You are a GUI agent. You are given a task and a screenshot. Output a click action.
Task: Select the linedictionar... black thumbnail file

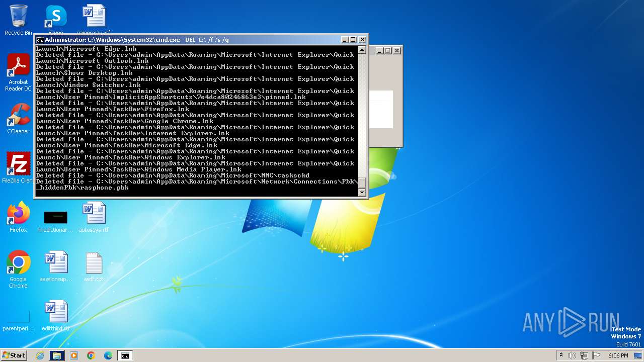pos(56,221)
